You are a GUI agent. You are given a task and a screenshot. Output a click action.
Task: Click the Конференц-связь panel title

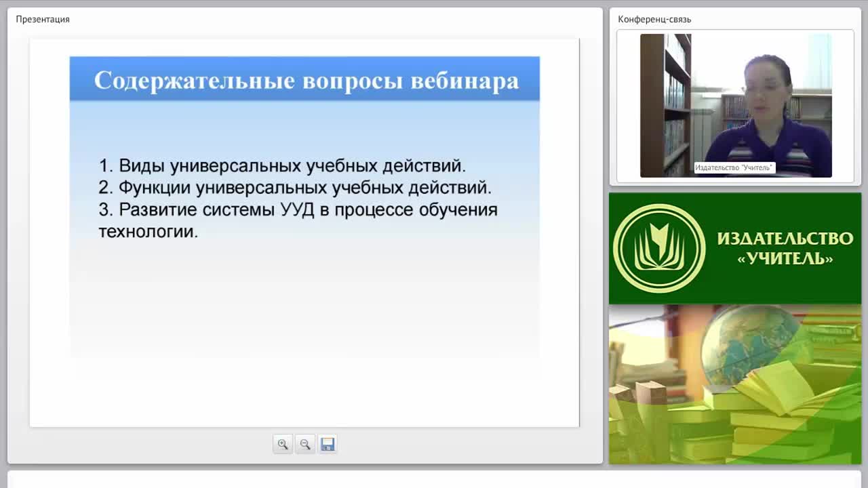click(654, 19)
